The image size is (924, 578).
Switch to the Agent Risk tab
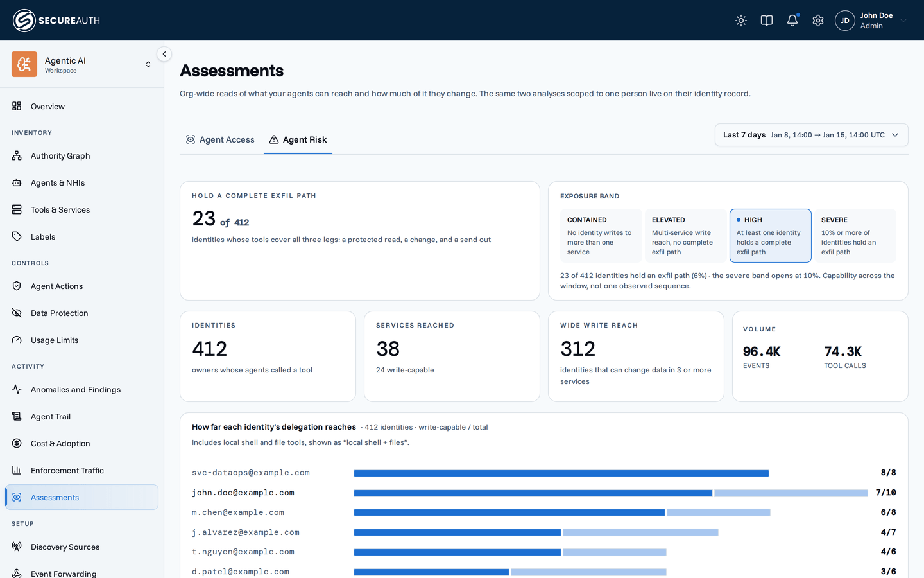tap(298, 139)
